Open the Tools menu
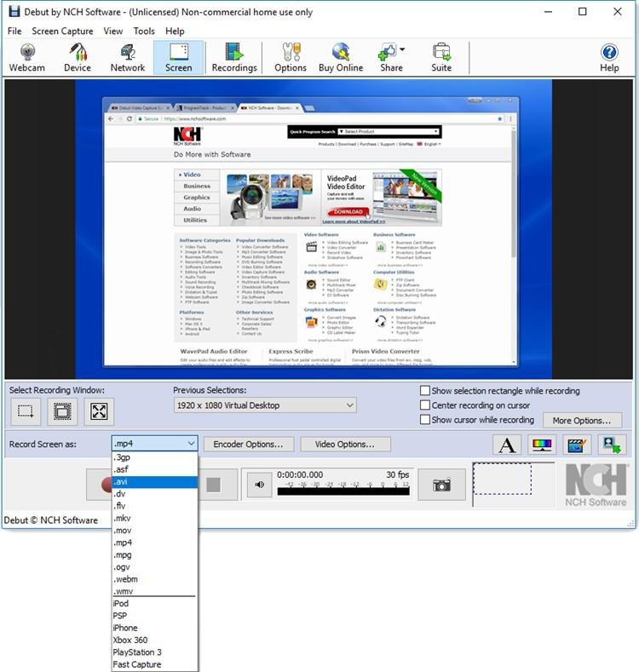The width and height of the screenshot is (639, 672). pos(144,31)
